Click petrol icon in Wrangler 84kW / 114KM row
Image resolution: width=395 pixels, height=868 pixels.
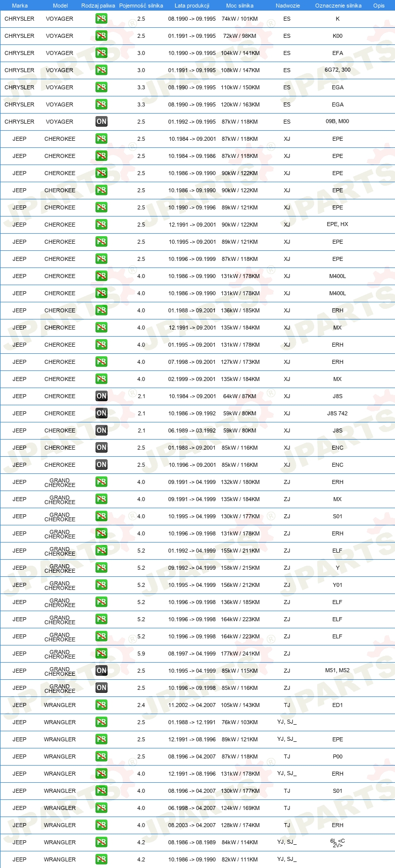coord(102,842)
